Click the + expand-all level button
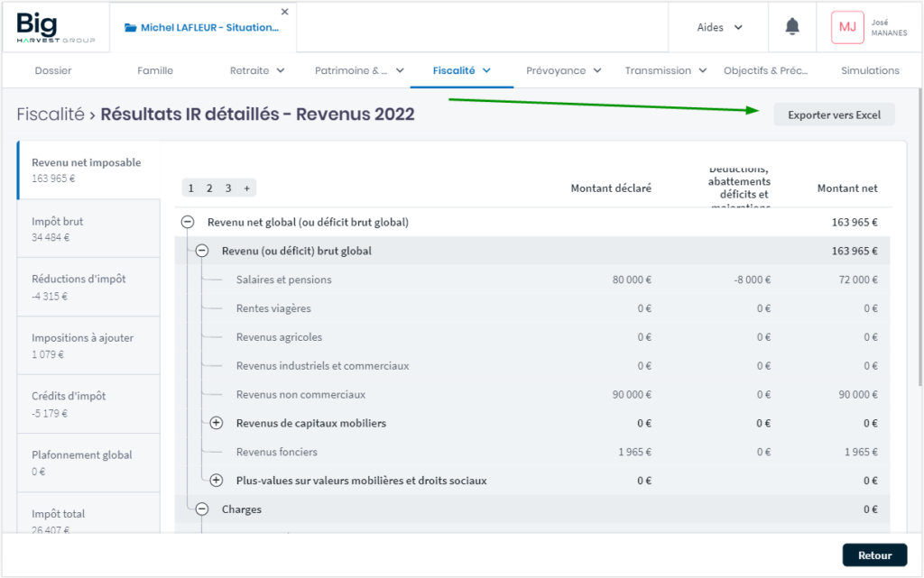 246,188
